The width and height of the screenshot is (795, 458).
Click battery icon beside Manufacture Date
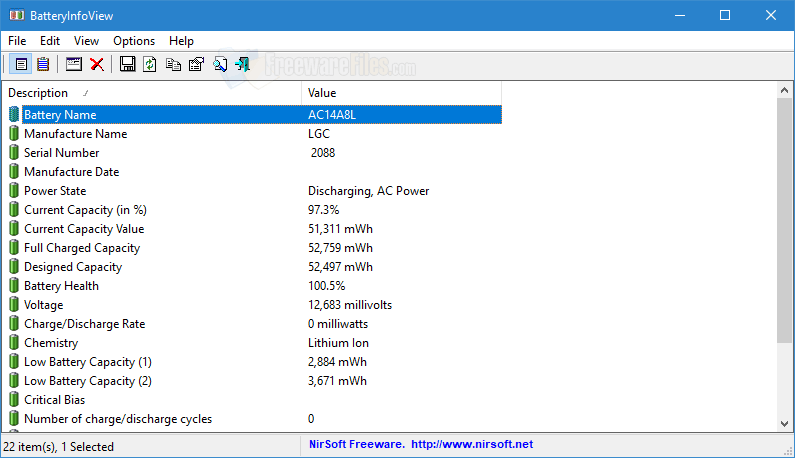point(14,172)
